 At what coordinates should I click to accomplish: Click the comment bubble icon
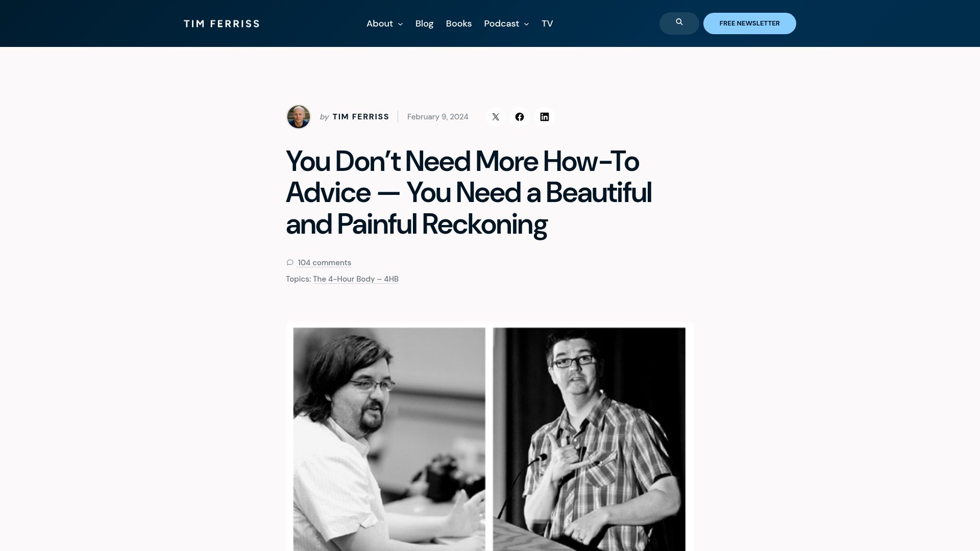(290, 263)
